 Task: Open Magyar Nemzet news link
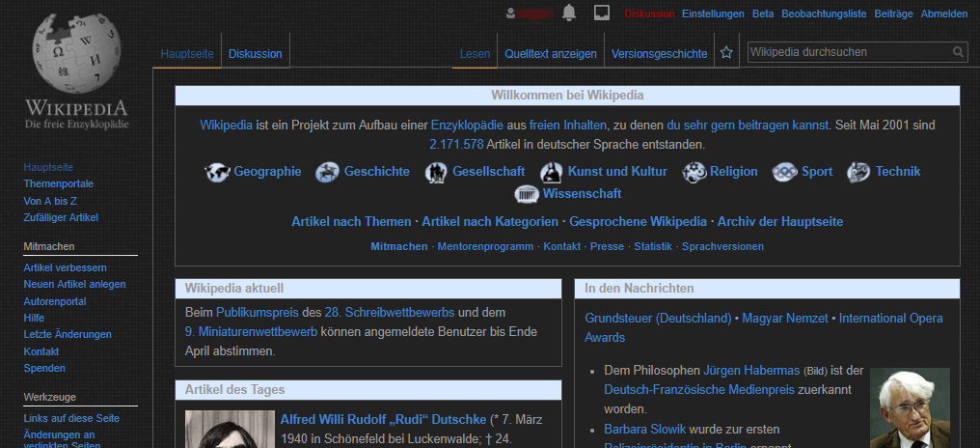pyautogui.click(x=785, y=319)
